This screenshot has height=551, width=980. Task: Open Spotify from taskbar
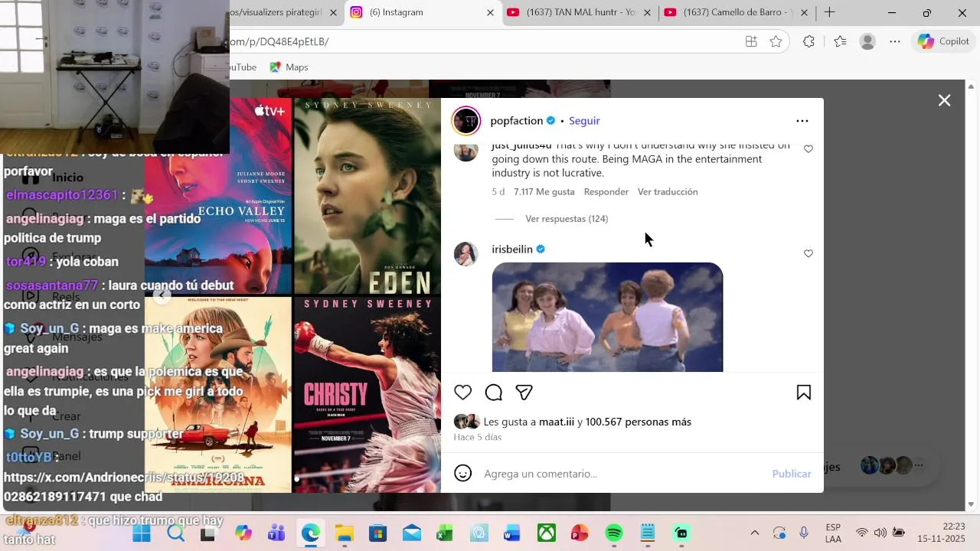tap(614, 533)
